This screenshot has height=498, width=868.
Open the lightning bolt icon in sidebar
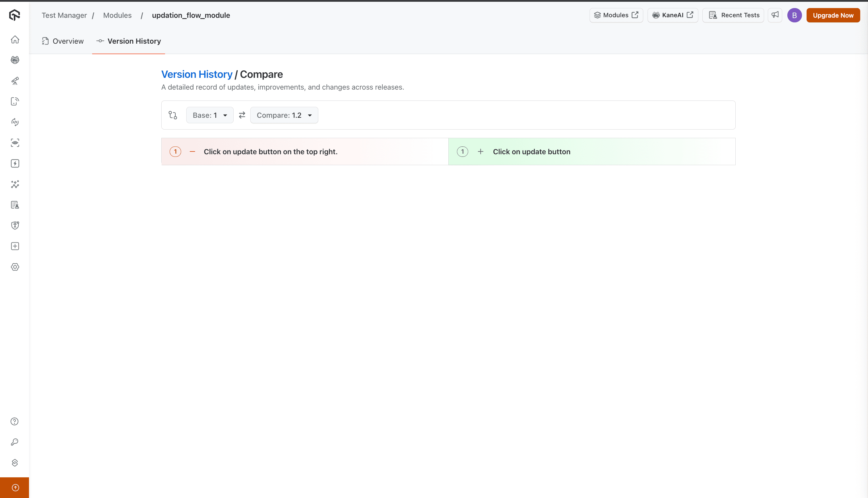(x=15, y=163)
